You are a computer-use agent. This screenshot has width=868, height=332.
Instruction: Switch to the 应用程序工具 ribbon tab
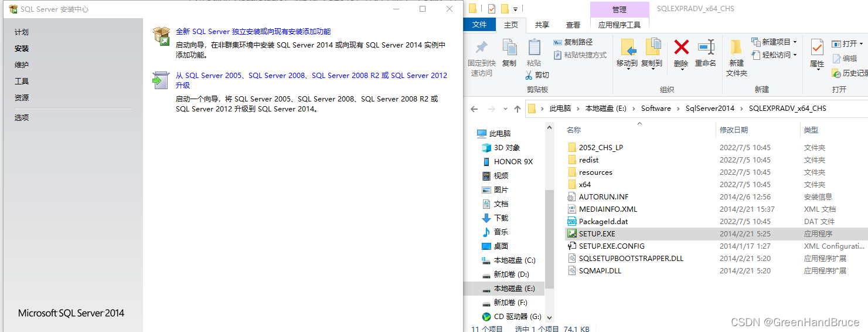[619, 25]
